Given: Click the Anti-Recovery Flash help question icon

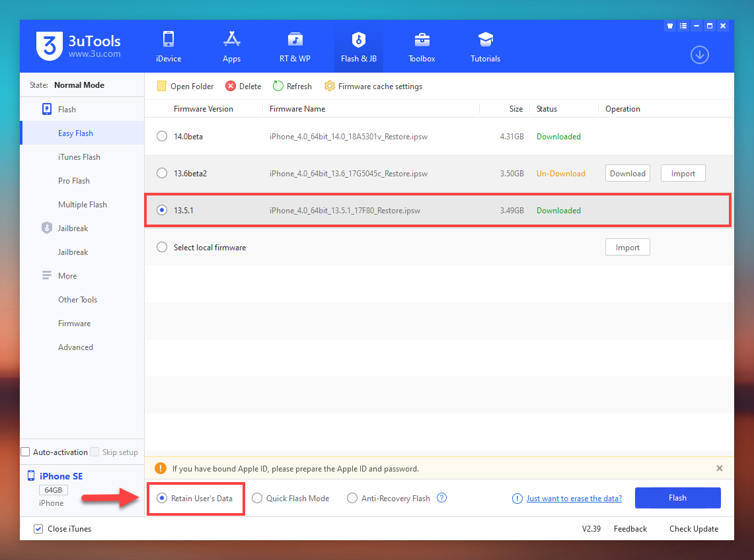Looking at the screenshot, I should click(x=442, y=498).
